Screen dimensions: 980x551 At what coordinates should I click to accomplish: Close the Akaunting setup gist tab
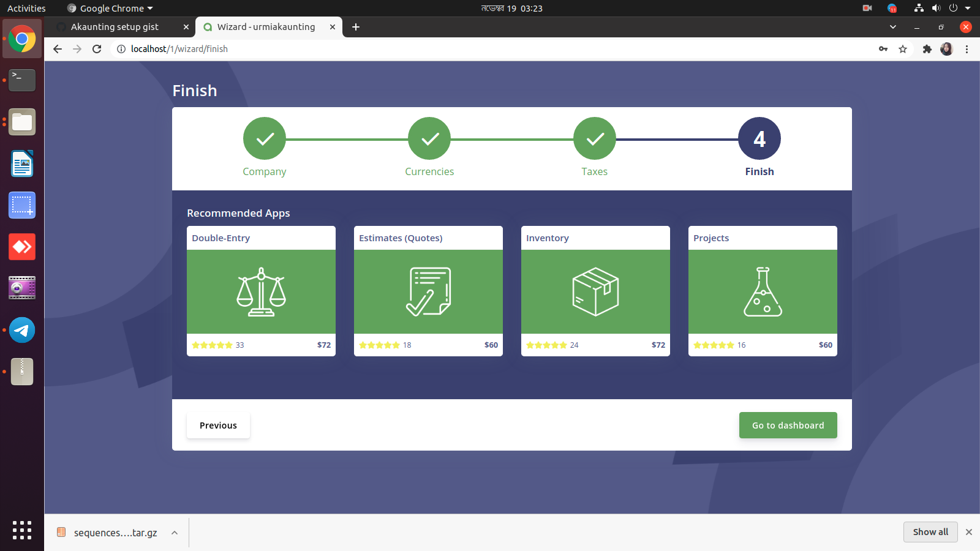186,27
